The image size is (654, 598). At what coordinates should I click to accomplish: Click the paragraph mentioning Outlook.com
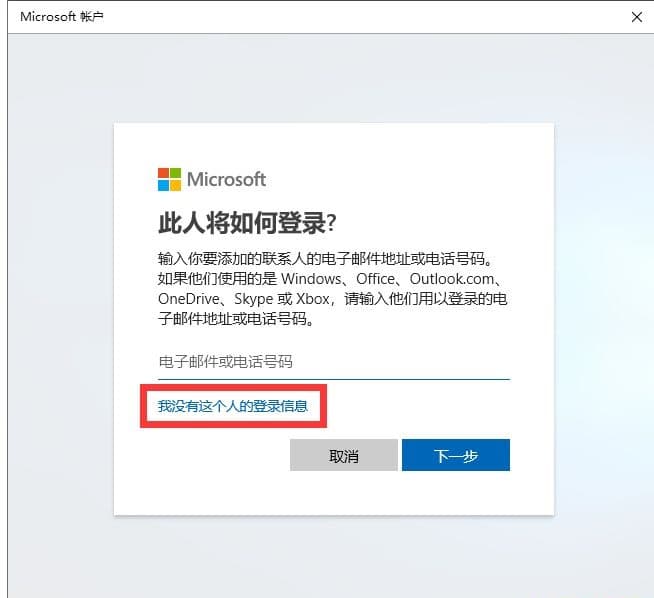point(332,289)
